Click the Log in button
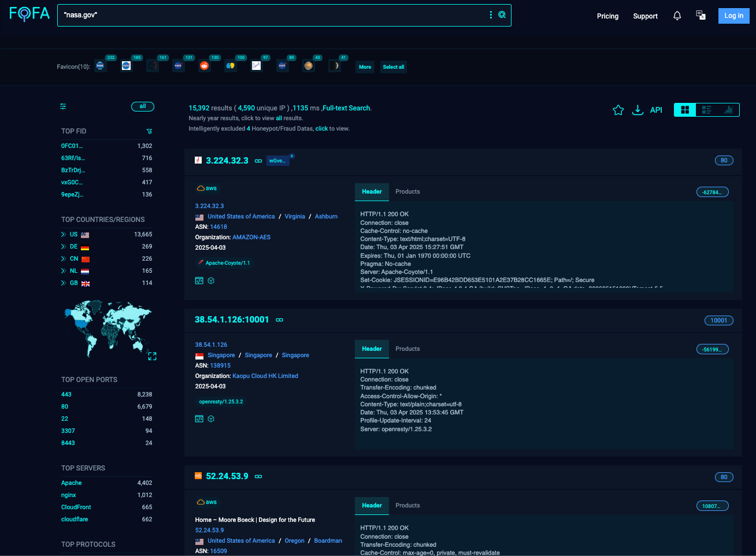Screen dimensions: 756x556 733,16
